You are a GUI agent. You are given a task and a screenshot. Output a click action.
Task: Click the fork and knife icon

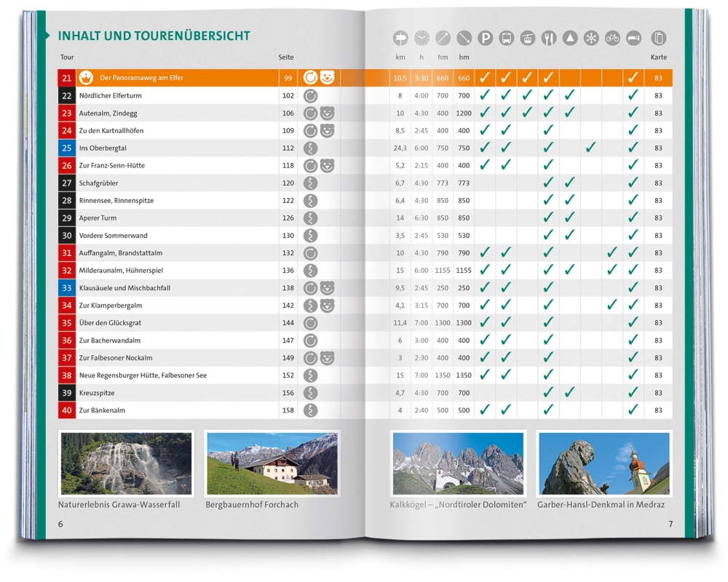pyautogui.click(x=549, y=39)
